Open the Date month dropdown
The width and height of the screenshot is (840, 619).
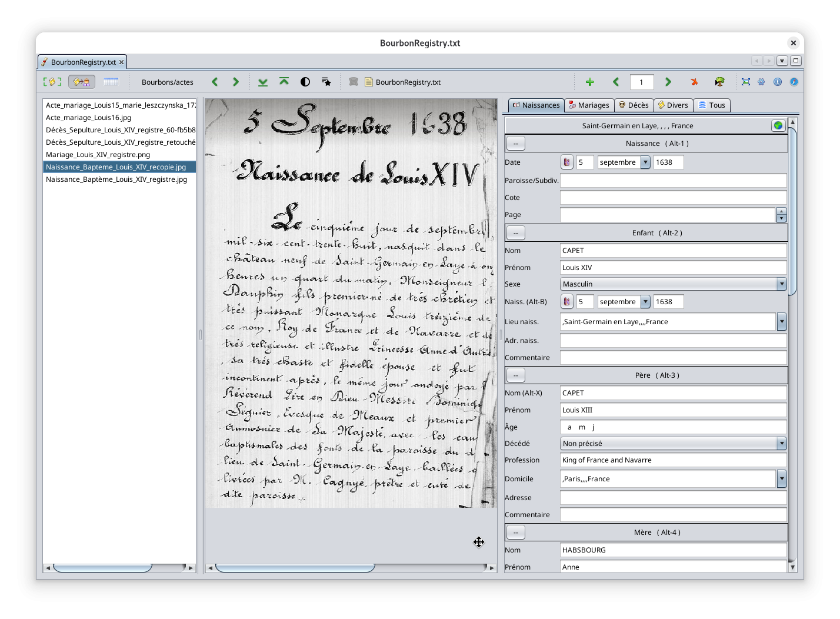point(645,162)
